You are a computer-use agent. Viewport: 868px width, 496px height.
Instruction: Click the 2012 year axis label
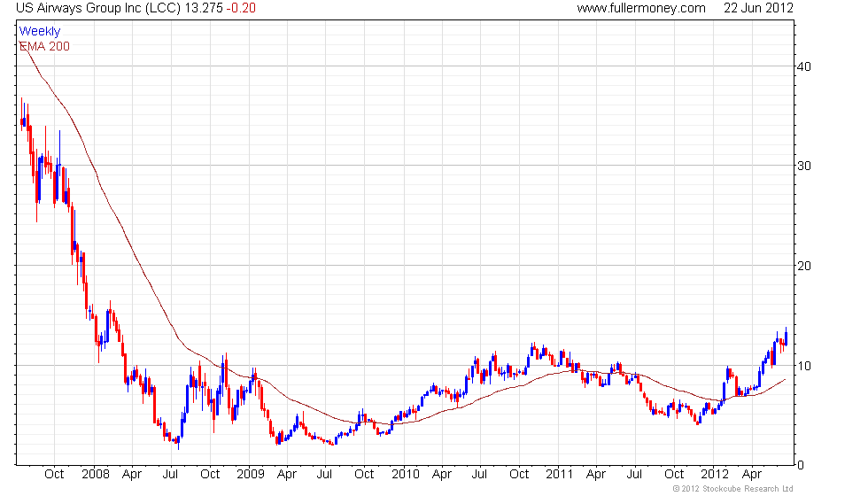tap(715, 475)
